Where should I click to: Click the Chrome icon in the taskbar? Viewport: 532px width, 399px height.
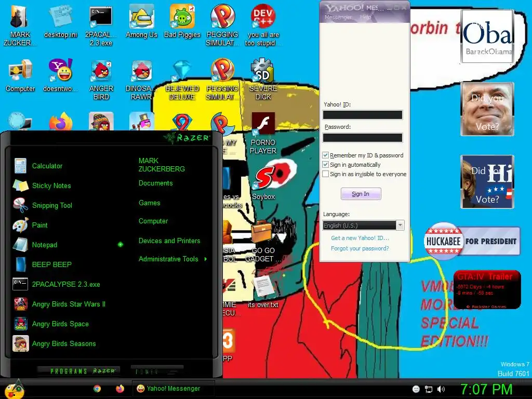click(x=97, y=389)
